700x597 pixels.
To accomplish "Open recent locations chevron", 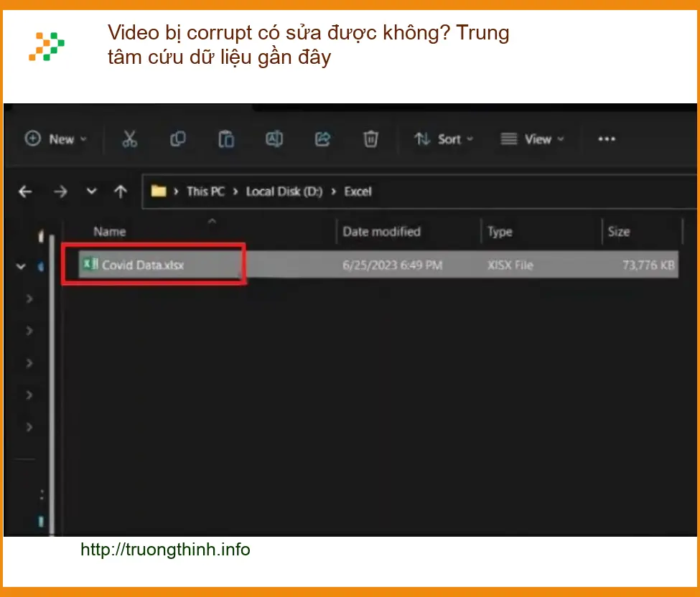I will [x=91, y=192].
